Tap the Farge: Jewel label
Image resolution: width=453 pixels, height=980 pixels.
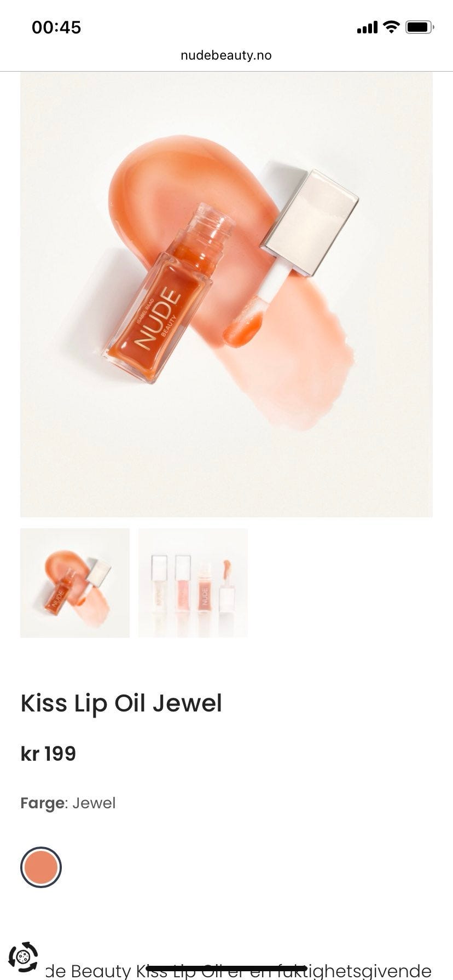68,803
